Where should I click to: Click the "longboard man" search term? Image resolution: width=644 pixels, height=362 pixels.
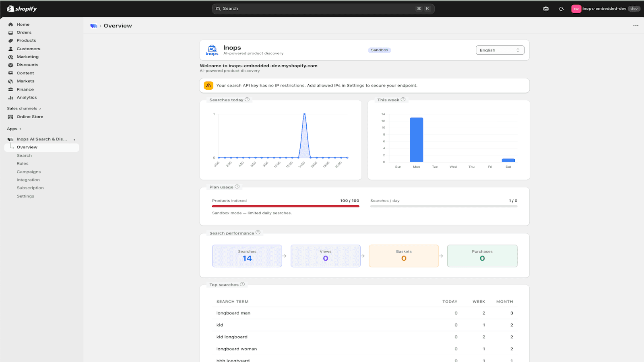[x=233, y=313]
